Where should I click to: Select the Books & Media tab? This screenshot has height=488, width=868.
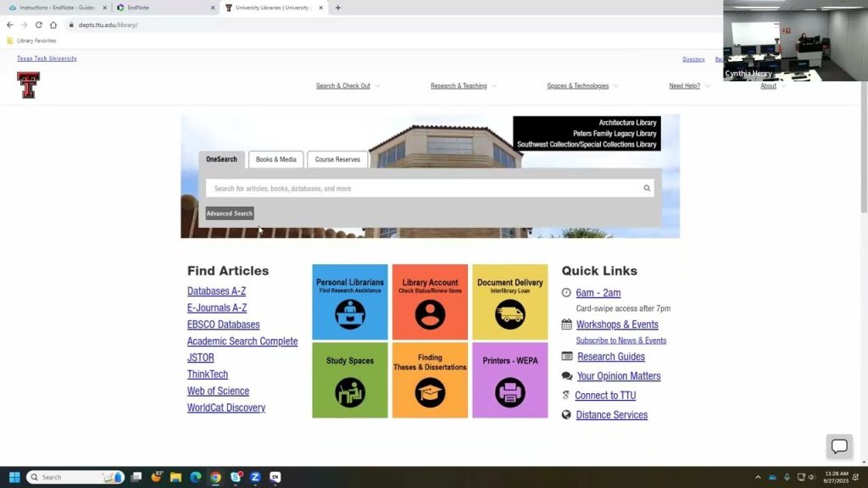[276, 159]
